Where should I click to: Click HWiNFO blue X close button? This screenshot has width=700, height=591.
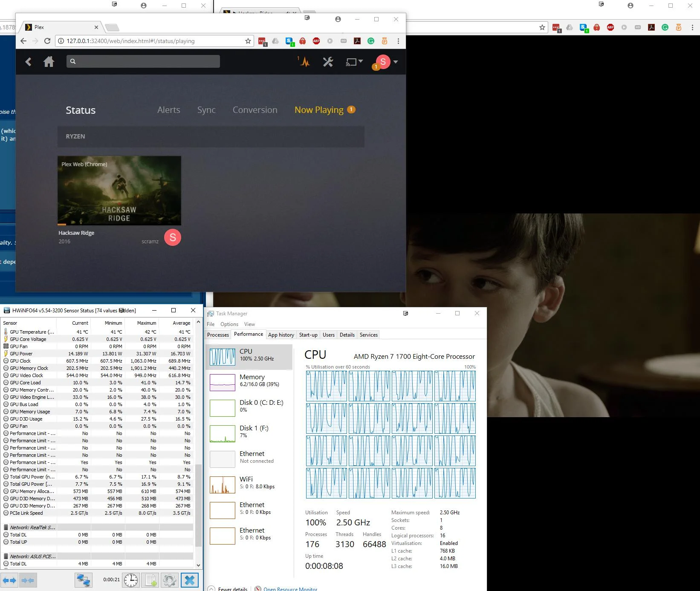(x=190, y=580)
